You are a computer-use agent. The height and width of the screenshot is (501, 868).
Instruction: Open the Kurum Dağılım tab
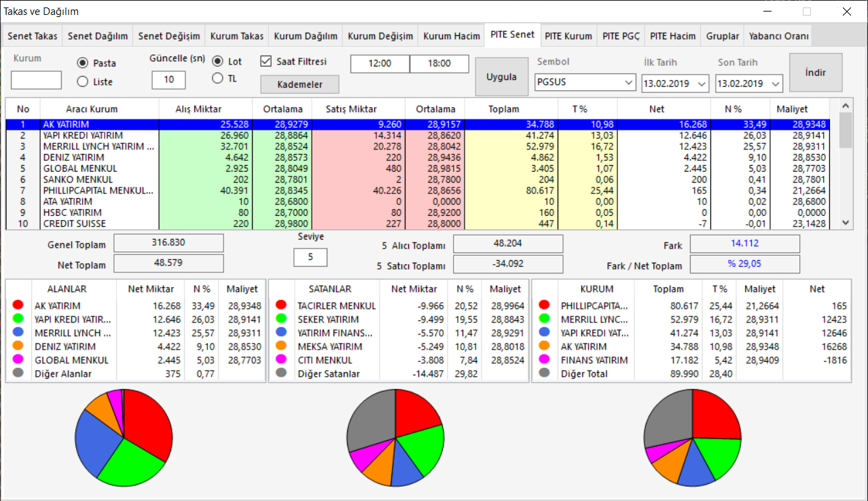pos(306,36)
